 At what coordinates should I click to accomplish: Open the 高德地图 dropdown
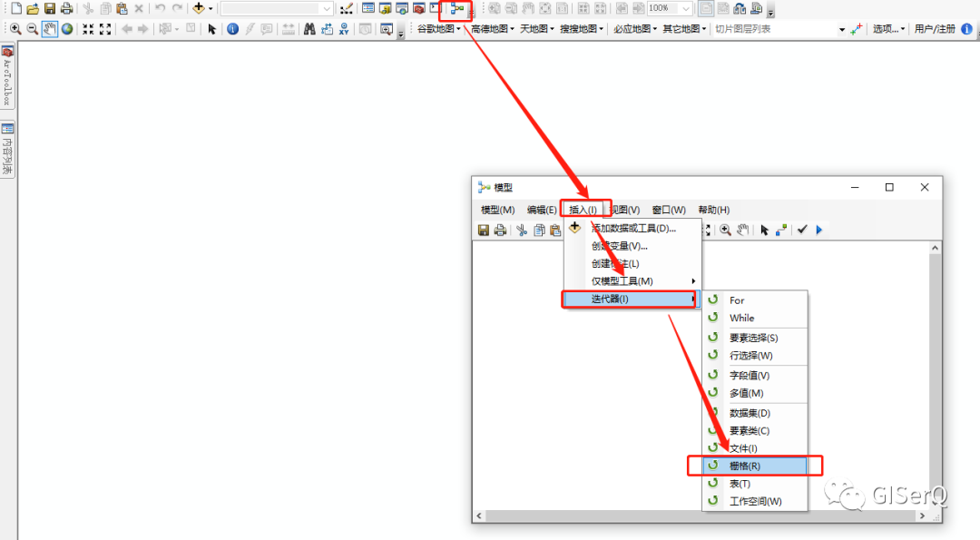pyautogui.click(x=493, y=29)
